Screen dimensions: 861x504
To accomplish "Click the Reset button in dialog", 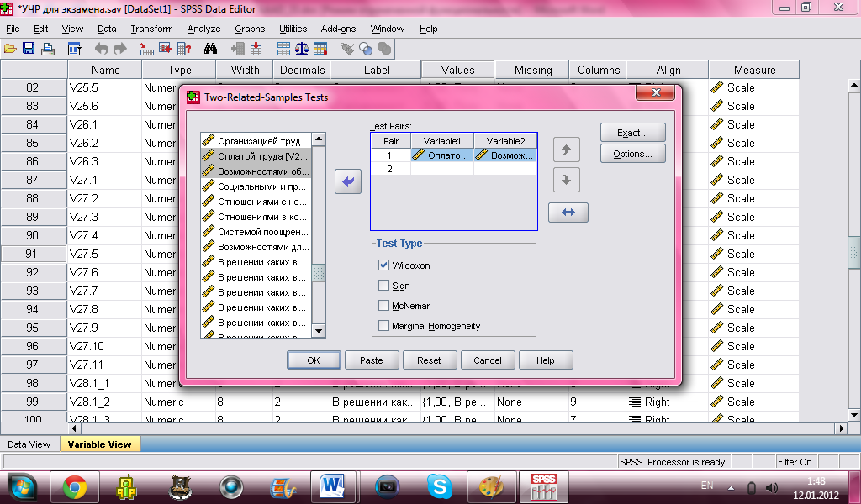I will pos(430,360).
